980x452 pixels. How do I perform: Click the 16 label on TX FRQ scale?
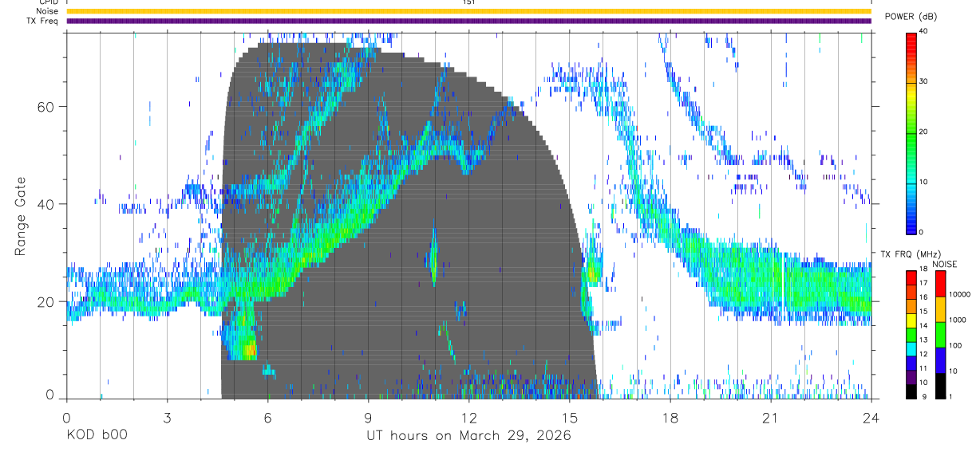click(923, 297)
